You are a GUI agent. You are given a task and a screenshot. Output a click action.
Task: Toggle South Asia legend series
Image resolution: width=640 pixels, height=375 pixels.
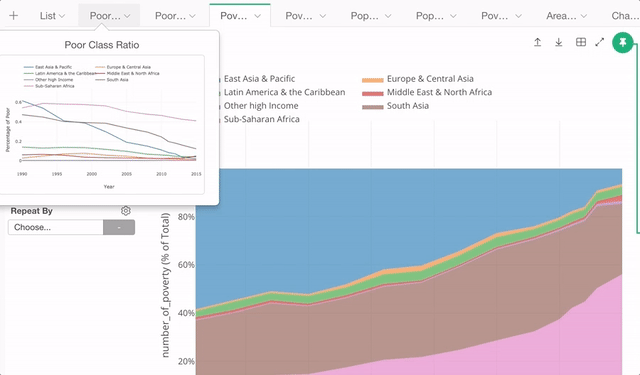coord(408,106)
